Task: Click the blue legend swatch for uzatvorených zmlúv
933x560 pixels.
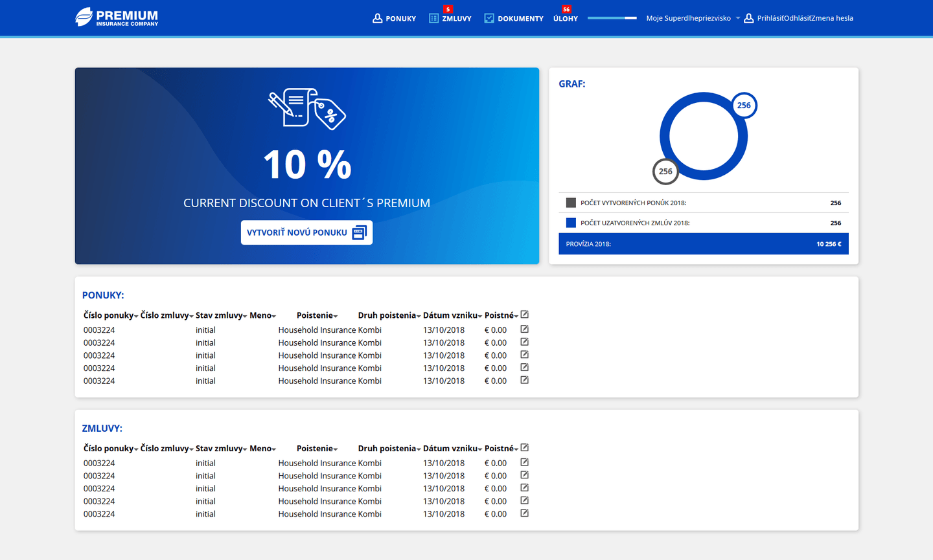Action: tap(571, 223)
